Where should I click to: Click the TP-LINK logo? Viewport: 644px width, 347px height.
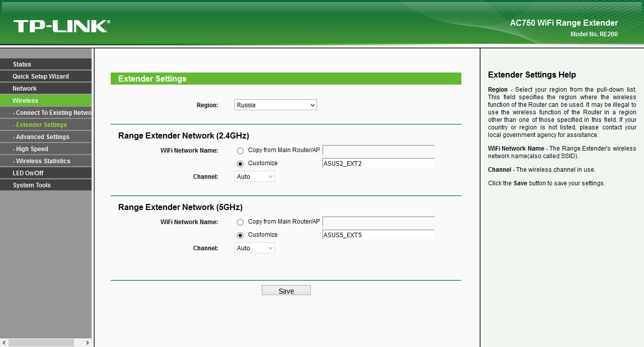point(61,26)
